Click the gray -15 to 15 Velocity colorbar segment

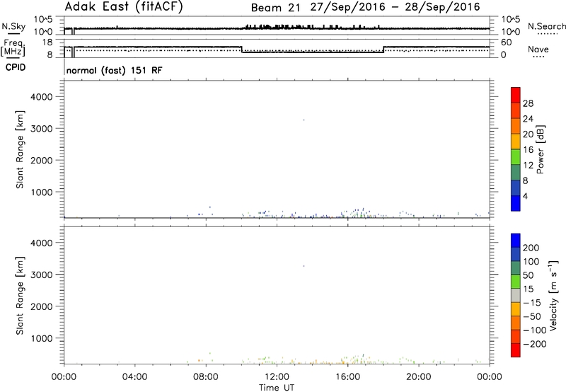click(516, 295)
